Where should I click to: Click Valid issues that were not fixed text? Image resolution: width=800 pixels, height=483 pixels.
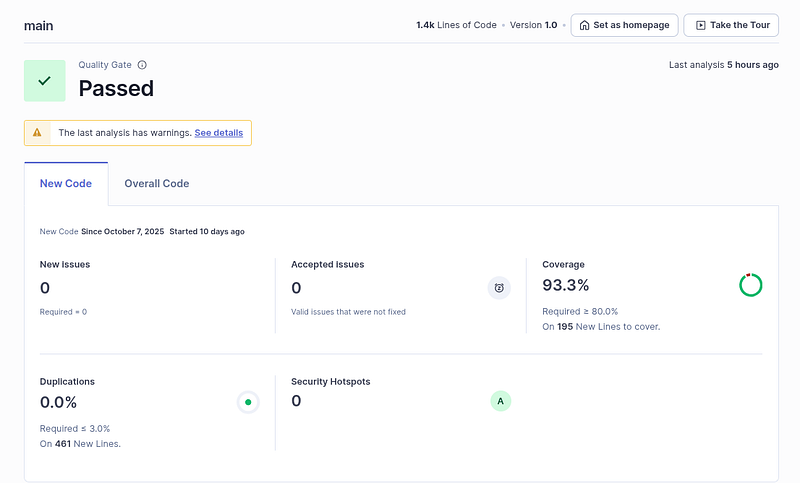point(348,312)
